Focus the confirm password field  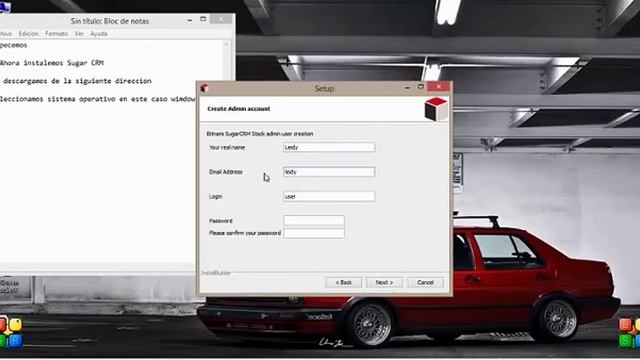[314, 233]
